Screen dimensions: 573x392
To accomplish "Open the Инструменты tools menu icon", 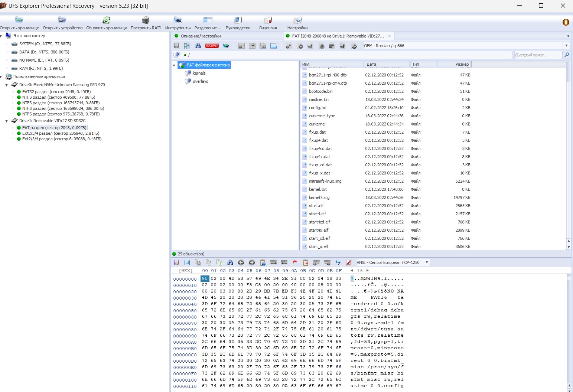I will click(178, 20).
